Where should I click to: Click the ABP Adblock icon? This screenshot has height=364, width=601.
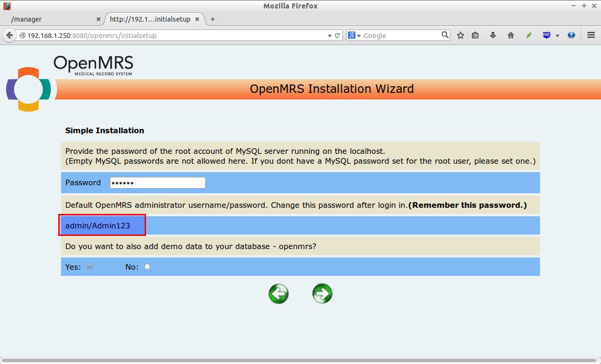547,35
